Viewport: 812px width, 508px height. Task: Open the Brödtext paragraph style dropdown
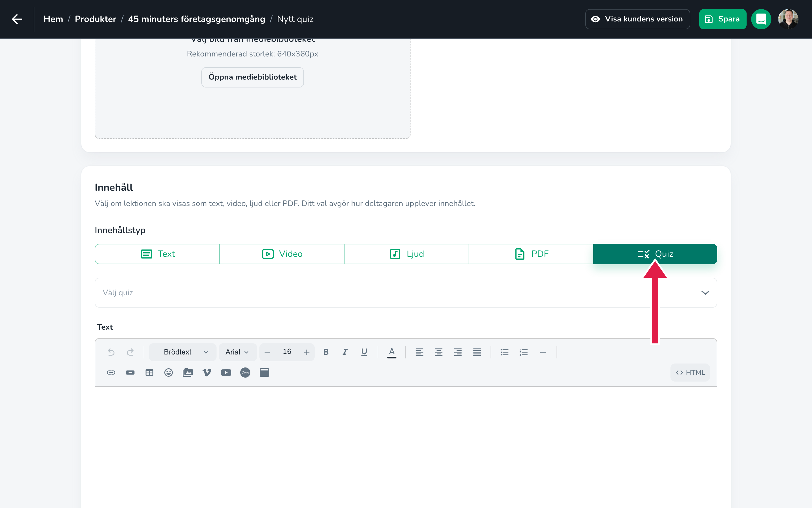[183, 352]
